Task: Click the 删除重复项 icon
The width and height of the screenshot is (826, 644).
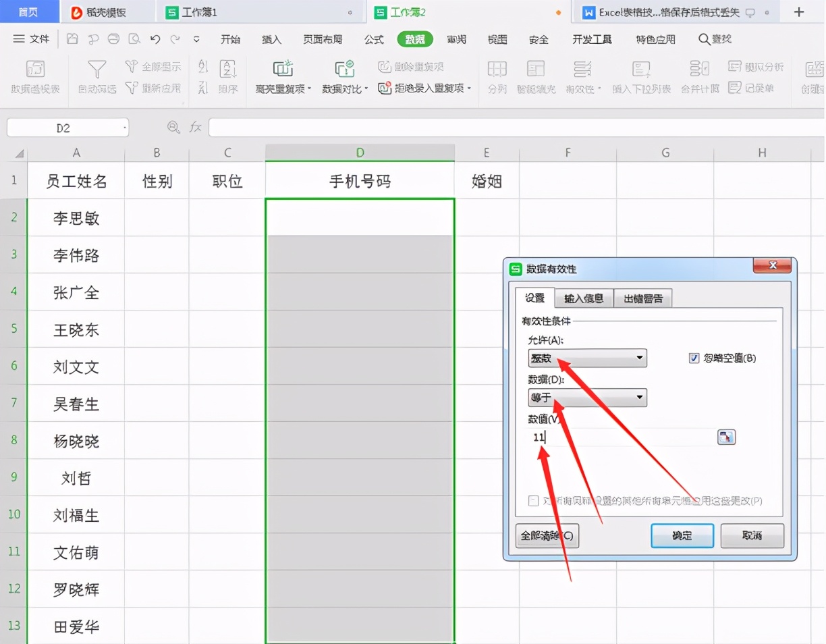Action: 384,66
